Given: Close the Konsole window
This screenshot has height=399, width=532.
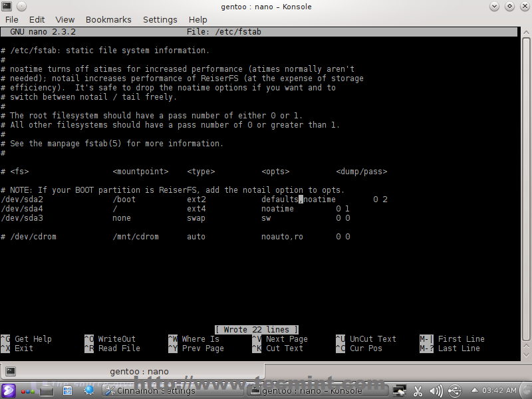Looking at the screenshot, I should (525, 6).
